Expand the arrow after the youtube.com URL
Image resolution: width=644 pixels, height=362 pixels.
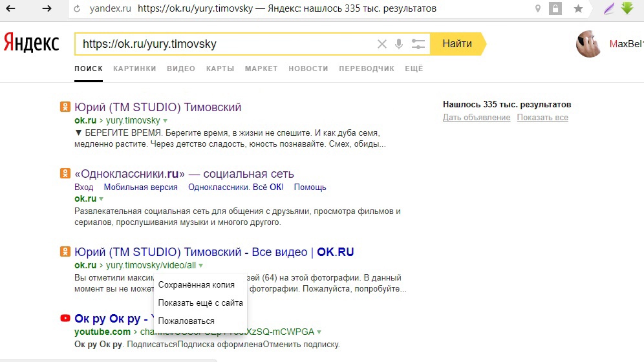(x=319, y=332)
